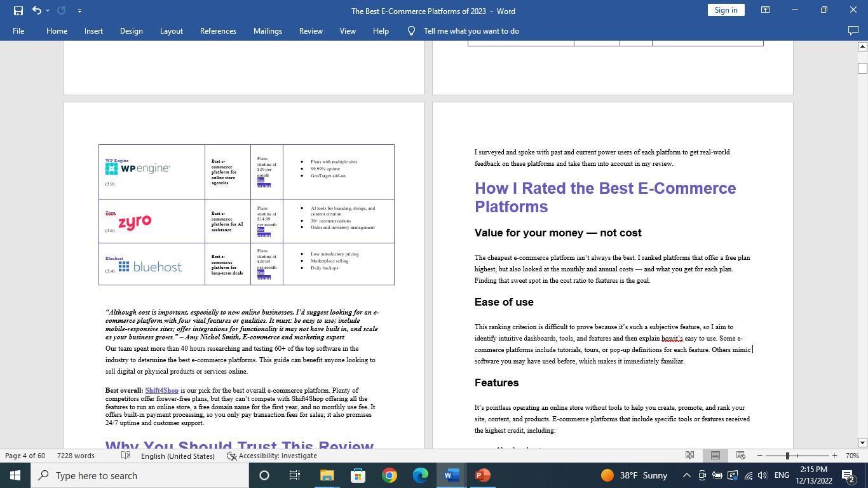Click the Zyro text link in table

[x=111, y=213]
